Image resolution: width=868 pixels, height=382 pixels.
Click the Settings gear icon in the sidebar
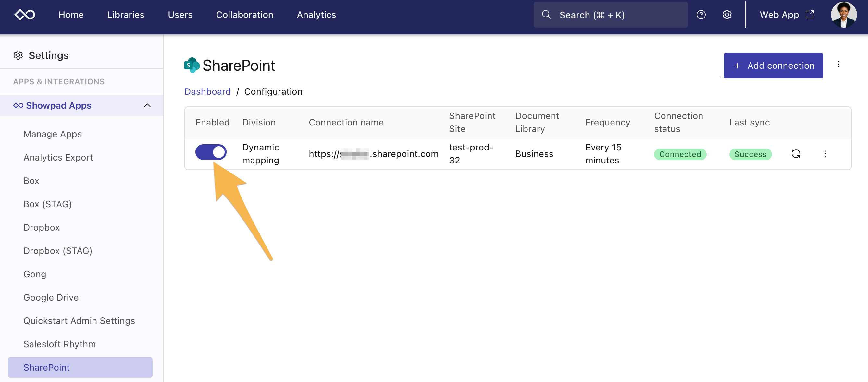click(18, 55)
